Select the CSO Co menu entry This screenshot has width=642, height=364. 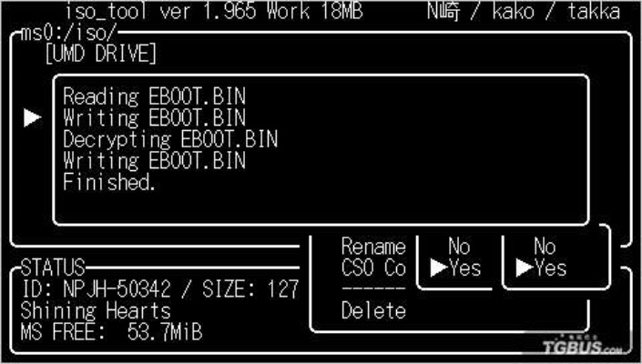(373, 268)
